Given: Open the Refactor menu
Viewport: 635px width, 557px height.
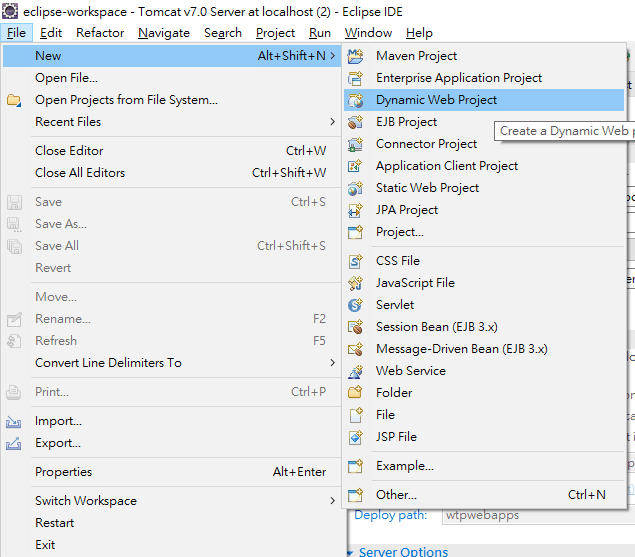Looking at the screenshot, I should point(100,33).
